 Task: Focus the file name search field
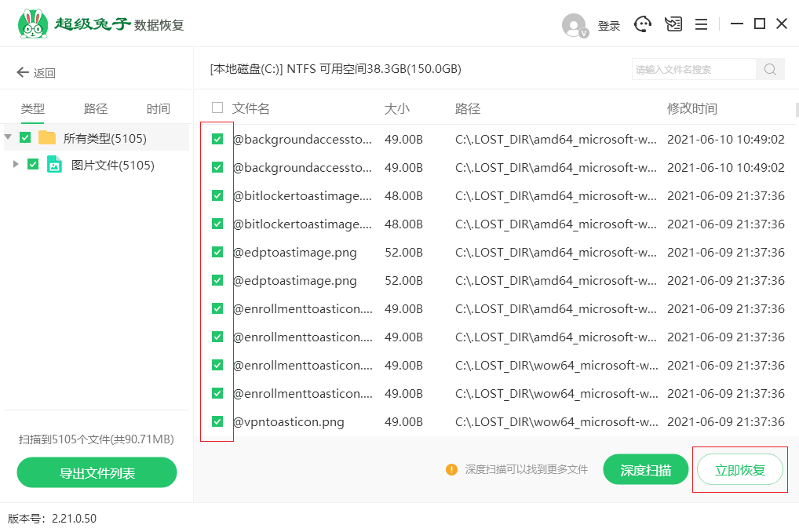(x=693, y=69)
